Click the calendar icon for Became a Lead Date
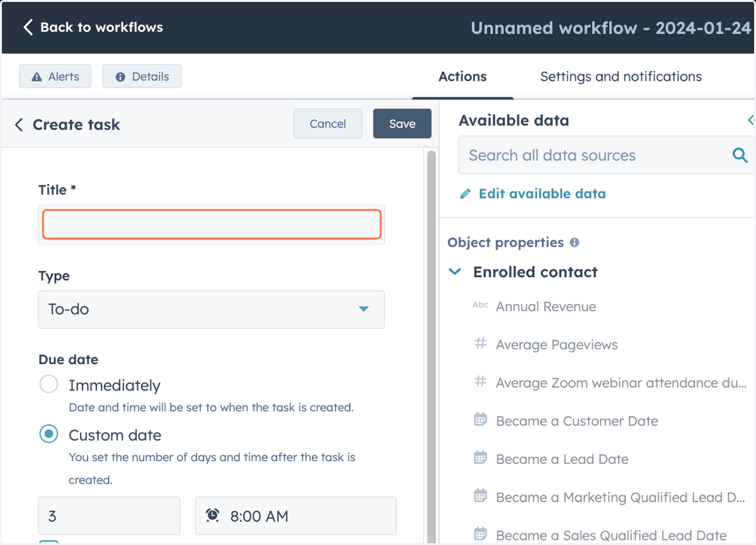Screen dimensions: 756x545 click(x=480, y=458)
